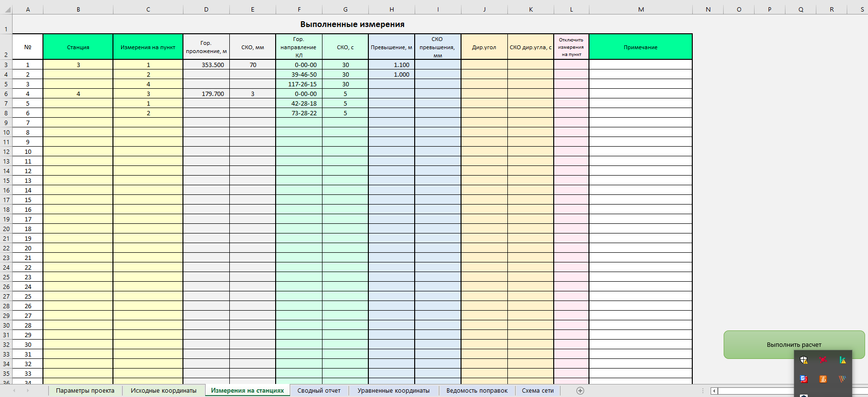Image resolution: width=868 pixels, height=397 pixels.
Task: Open the Исходные координаты sheet tab
Action: tap(163, 391)
